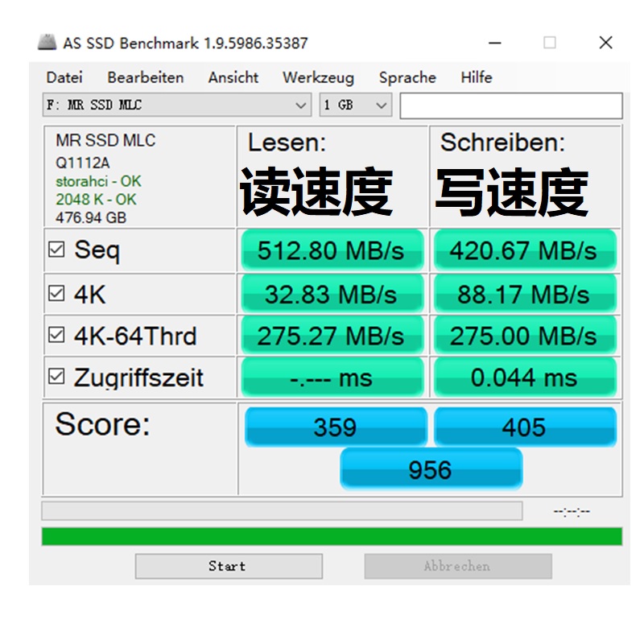
Task: Click the read score 359
Action: (x=336, y=427)
